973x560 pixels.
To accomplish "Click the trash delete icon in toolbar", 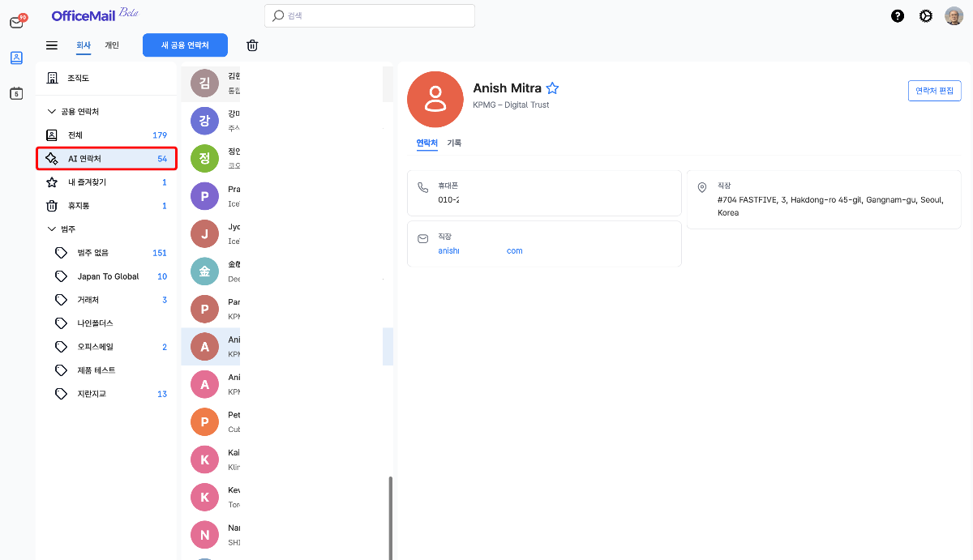I will click(x=252, y=45).
